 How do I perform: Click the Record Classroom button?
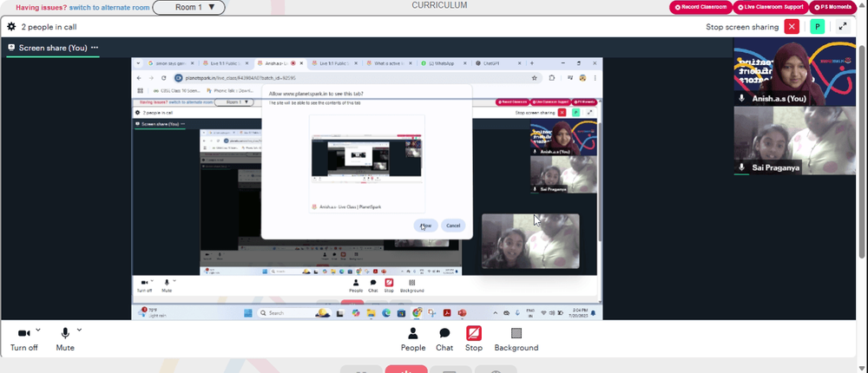point(700,7)
